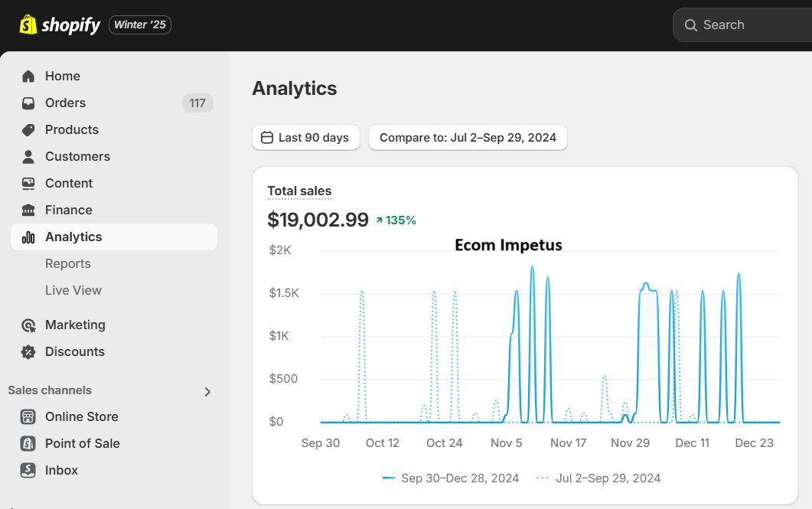Open Reports under Analytics

[68, 263]
